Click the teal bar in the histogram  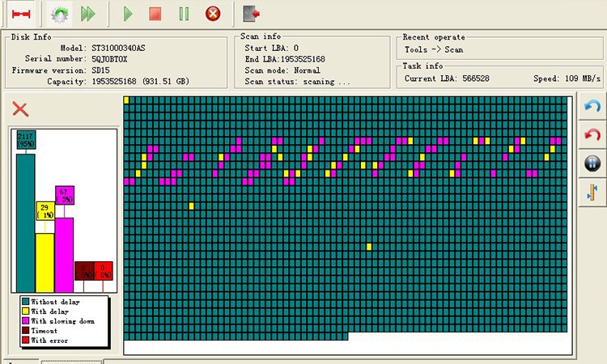pyautogui.click(x=26, y=223)
